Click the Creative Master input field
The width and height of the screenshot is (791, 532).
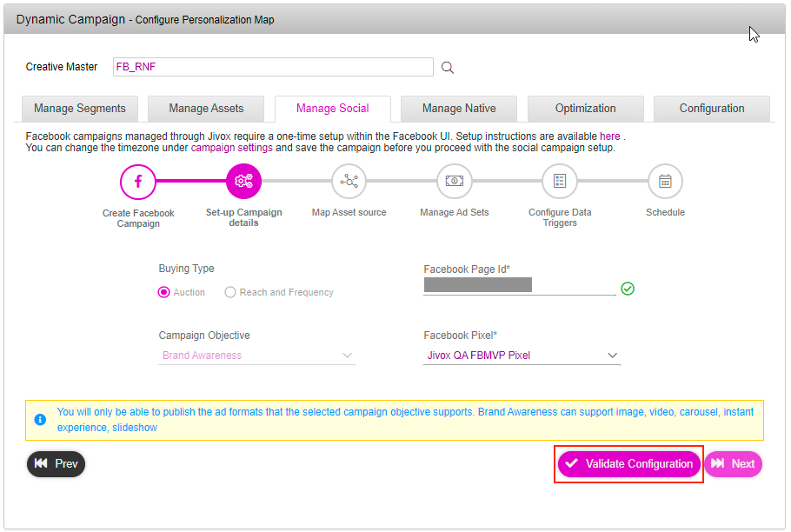pos(273,67)
